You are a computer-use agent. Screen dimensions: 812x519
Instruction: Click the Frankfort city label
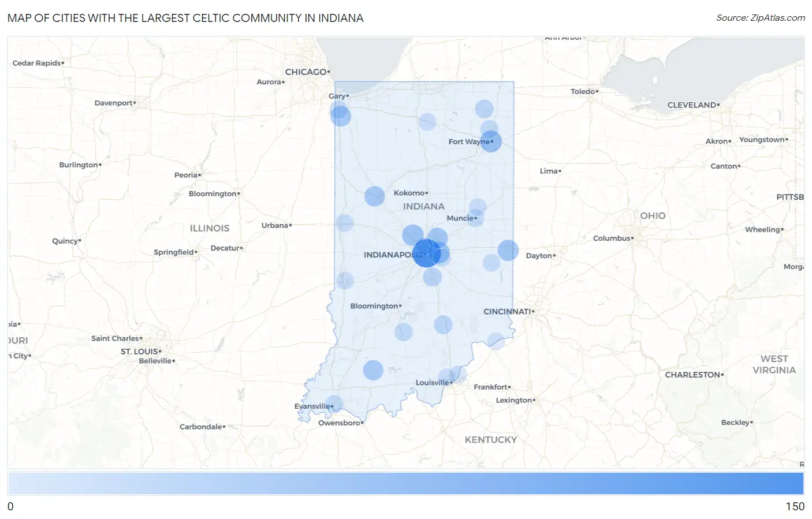click(x=490, y=387)
